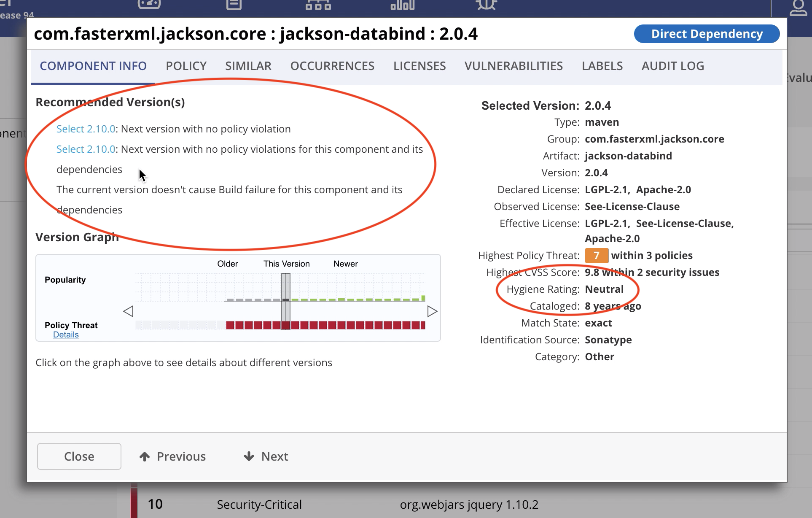Viewport: 812px width, 518px height.
Task: Open the bug vulnerability icon in top bar
Action: point(487,5)
